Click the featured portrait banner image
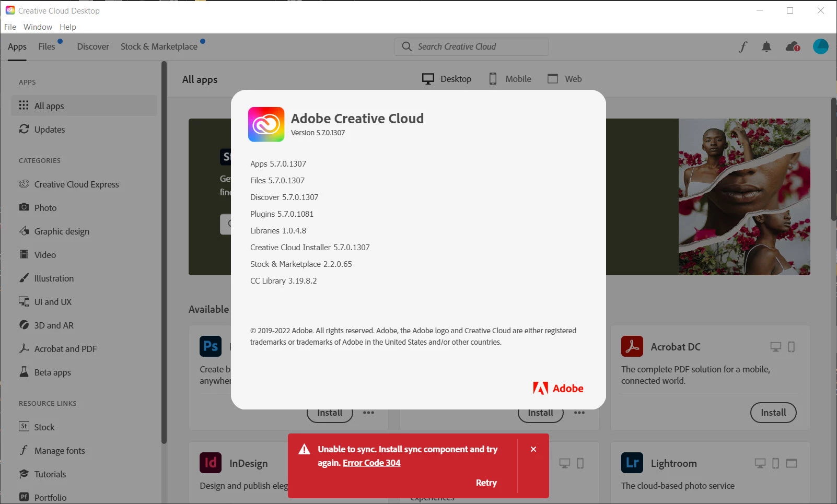837x504 pixels. click(x=745, y=197)
